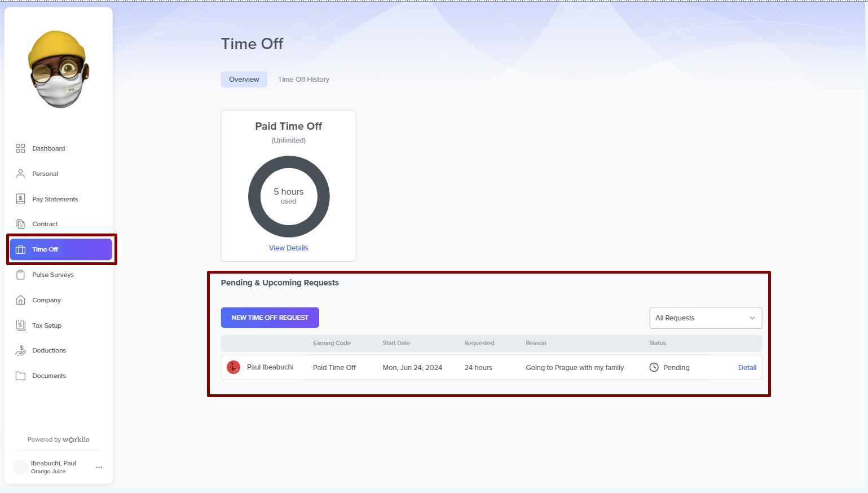Click the Pending status clock icon
The image size is (868, 493).
[654, 367]
